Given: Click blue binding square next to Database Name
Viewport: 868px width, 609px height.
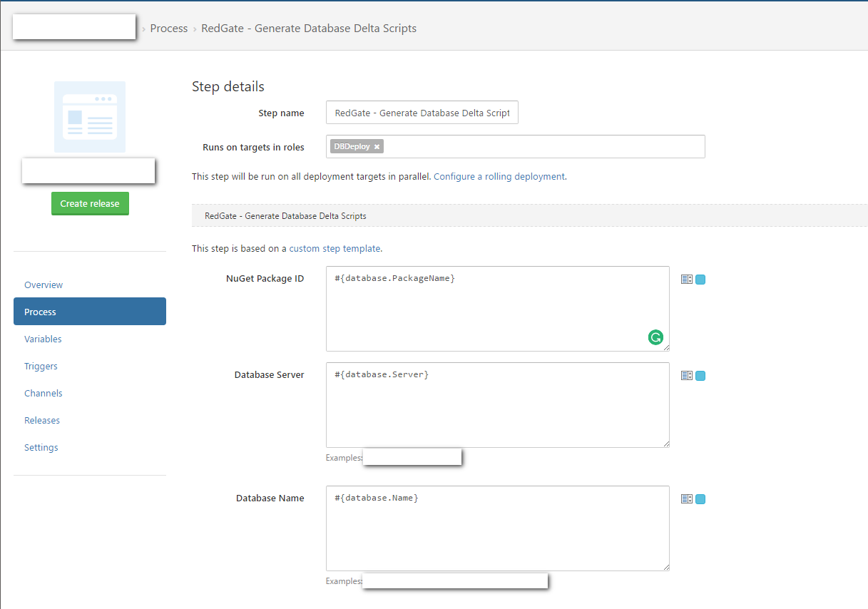Looking at the screenshot, I should click(700, 499).
